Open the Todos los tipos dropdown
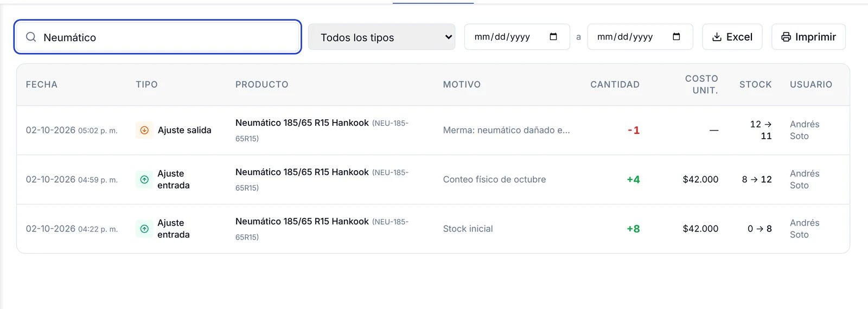The width and height of the screenshot is (868, 309). pos(381,37)
